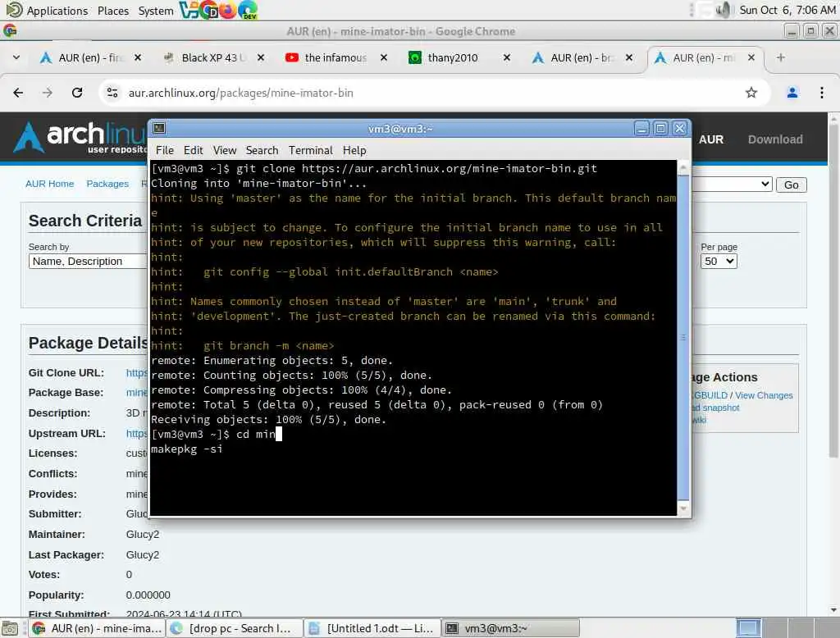
Task: Switch to '[Untitled 1.odt' taskbar window
Action: [372, 628]
